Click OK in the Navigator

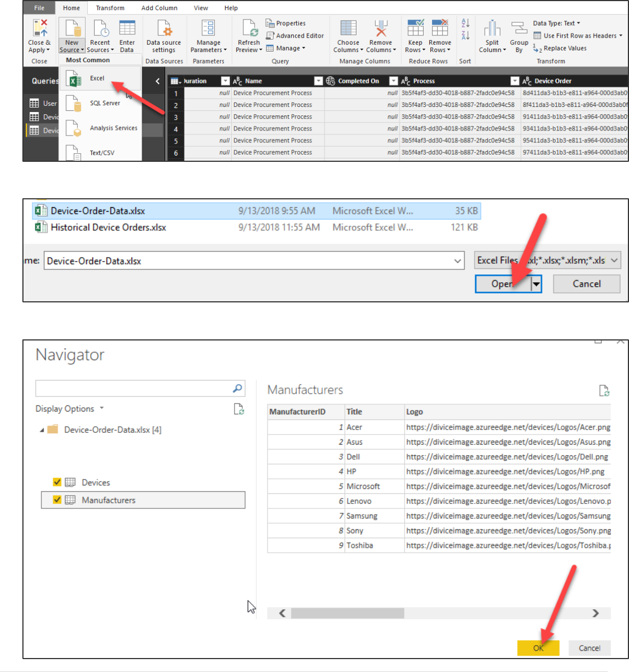pos(538,648)
